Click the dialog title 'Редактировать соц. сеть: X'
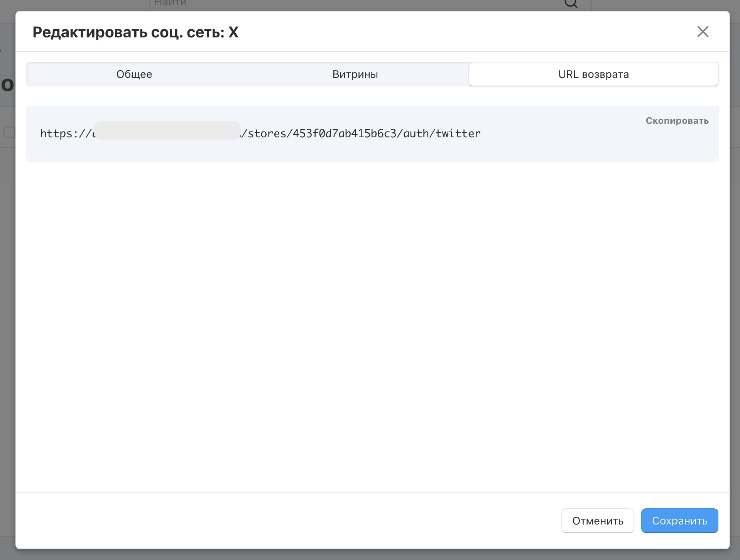Image resolution: width=740 pixels, height=560 pixels. (135, 32)
